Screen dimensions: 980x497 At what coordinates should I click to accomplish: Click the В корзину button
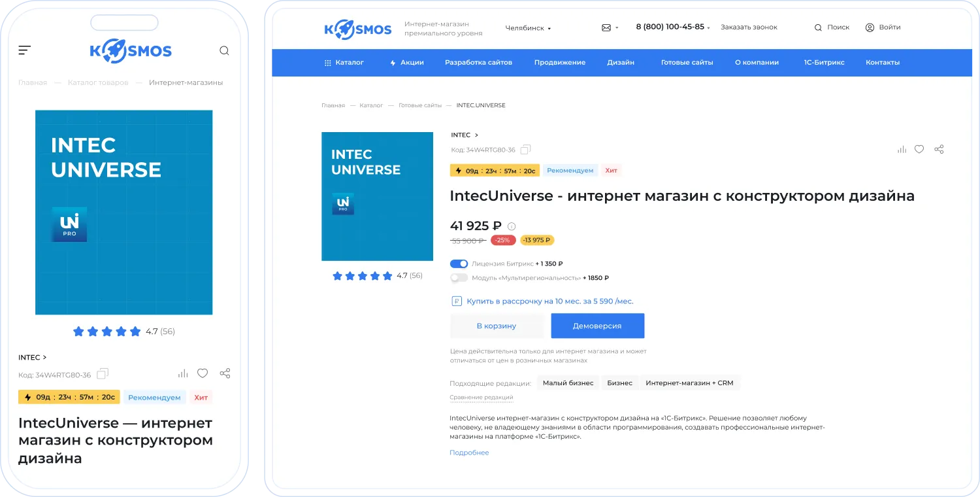point(497,326)
